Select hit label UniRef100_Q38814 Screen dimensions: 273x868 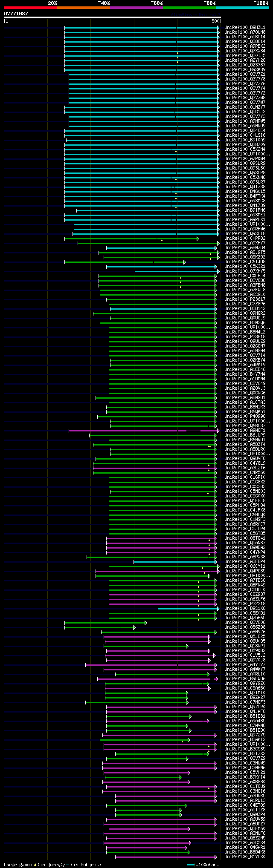[245, 42]
